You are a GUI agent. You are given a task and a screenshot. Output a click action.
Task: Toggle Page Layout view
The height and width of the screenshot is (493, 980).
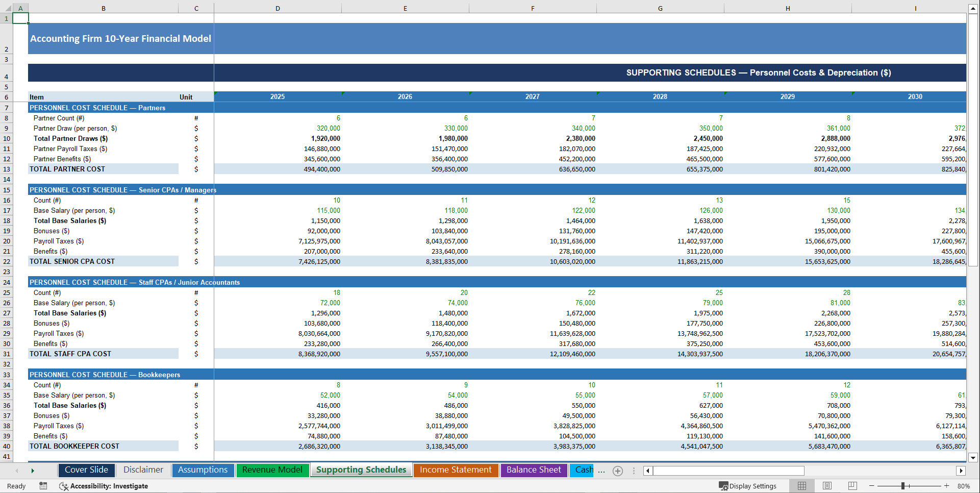(x=827, y=486)
